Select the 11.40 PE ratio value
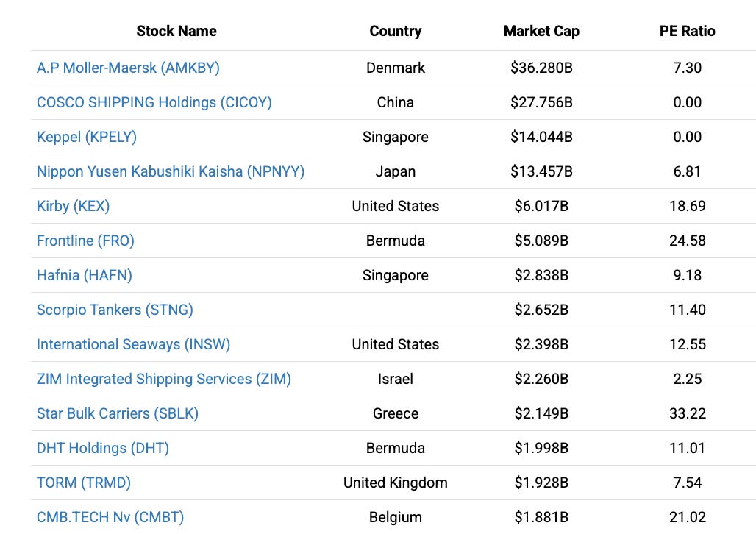Image resolution: width=756 pixels, height=534 pixels. (x=687, y=310)
